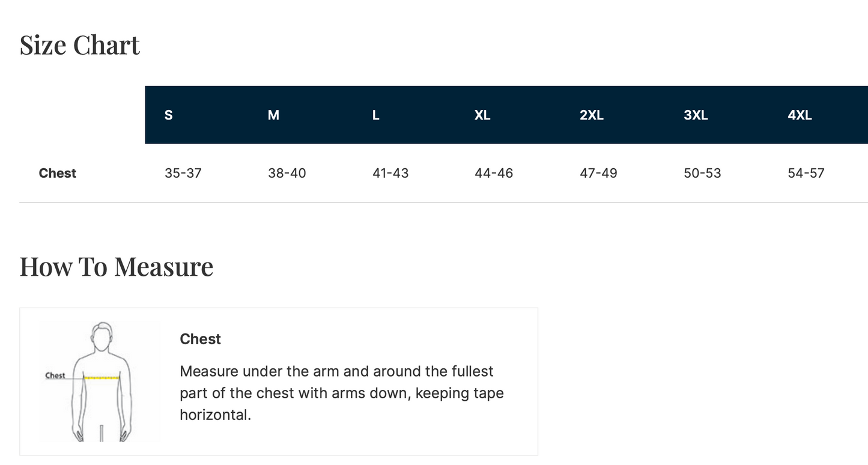Open the chest measurement diagram image
Viewport: 868px width, 465px height.
tap(100, 381)
